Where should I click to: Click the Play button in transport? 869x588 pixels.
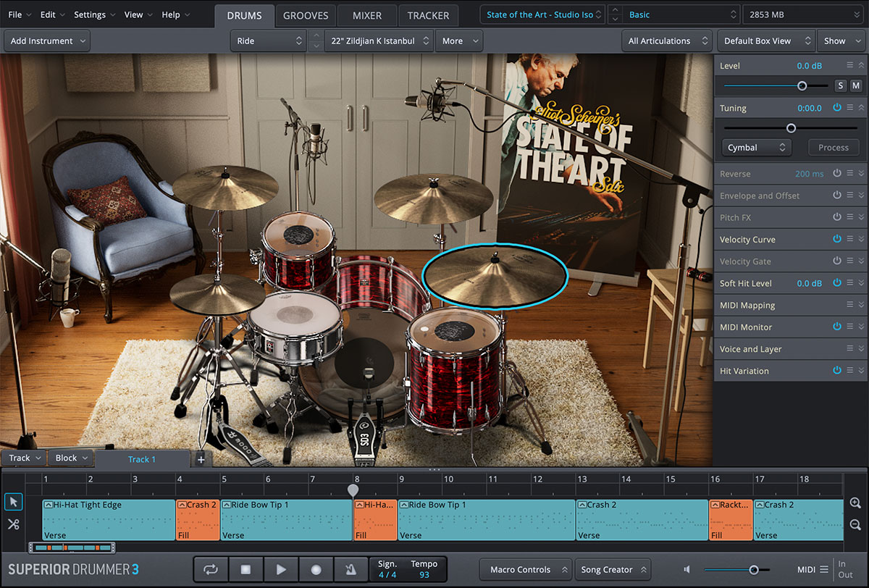click(x=281, y=570)
